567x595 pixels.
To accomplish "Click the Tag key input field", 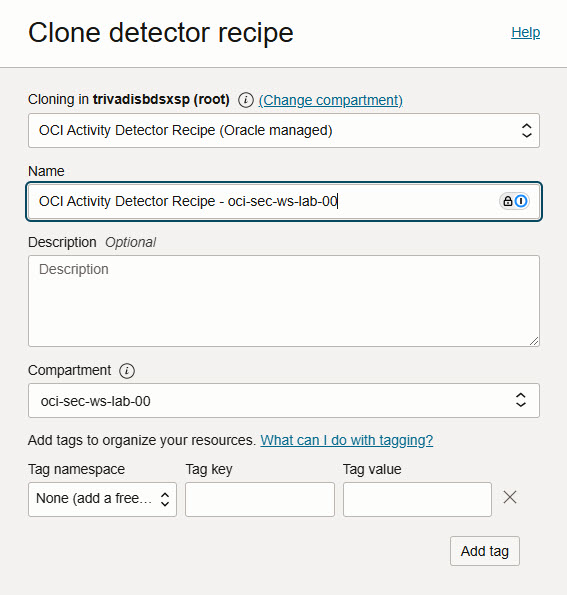I will click(260, 499).
